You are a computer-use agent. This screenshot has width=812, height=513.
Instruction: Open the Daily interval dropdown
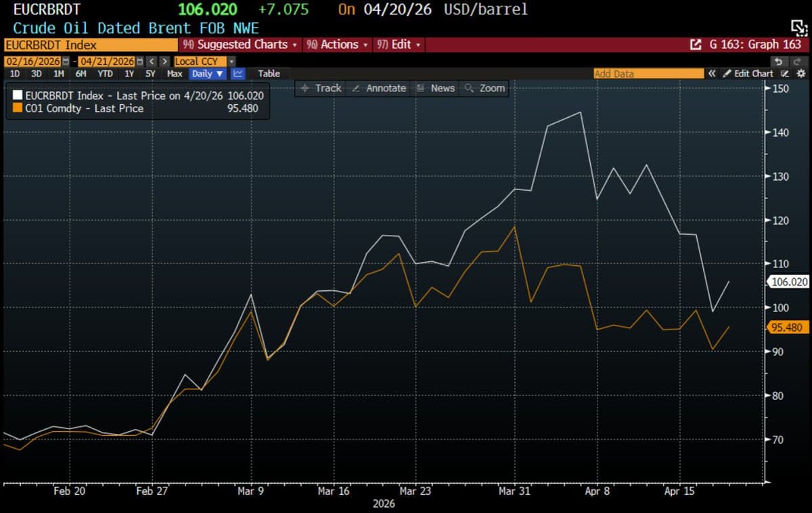(x=206, y=73)
